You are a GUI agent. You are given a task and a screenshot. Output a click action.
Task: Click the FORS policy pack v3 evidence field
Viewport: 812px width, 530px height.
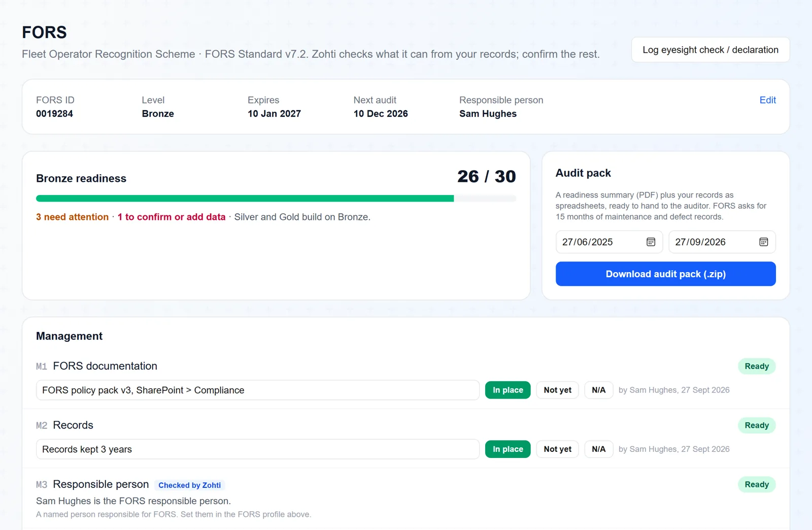[x=257, y=390]
